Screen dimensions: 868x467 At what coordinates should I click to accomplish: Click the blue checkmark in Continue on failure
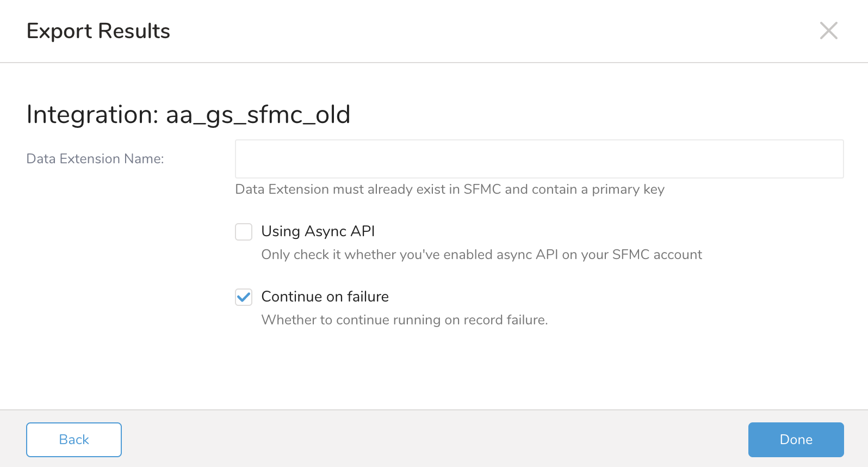pos(244,297)
